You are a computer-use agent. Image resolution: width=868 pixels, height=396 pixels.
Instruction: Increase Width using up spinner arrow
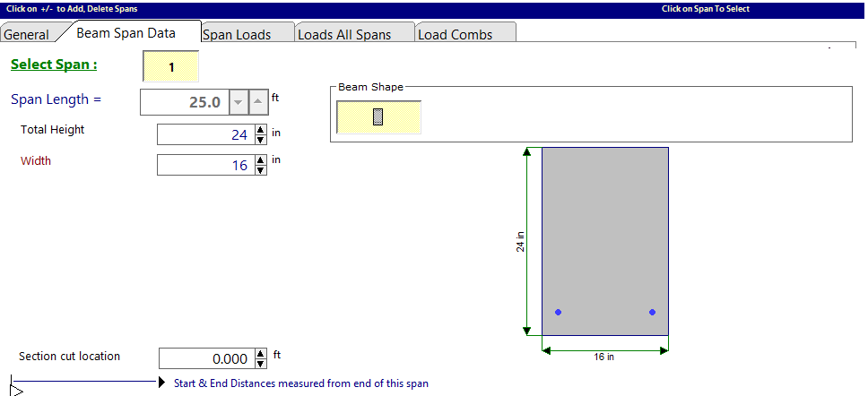pyautogui.click(x=261, y=160)
